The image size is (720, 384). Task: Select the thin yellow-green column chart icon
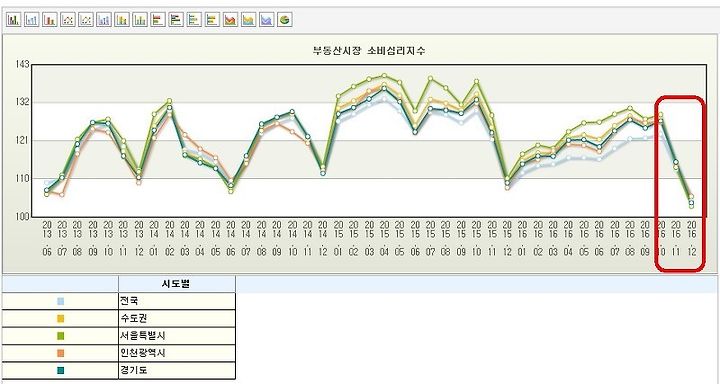click(140, 20)
